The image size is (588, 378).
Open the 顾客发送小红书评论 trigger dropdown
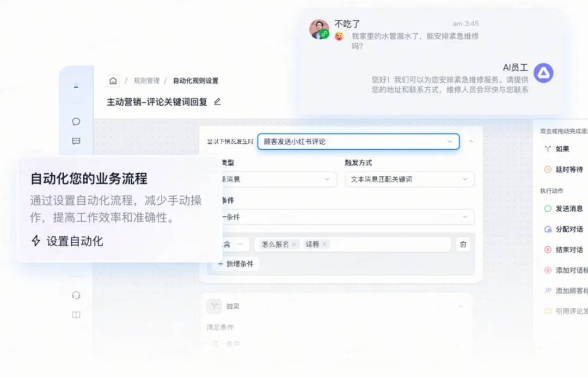click(358, 142)
